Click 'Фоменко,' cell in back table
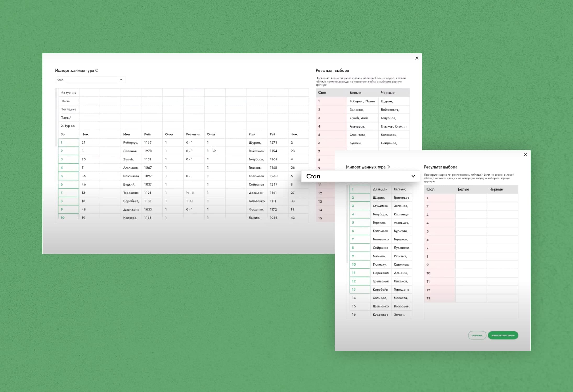The height and width of the screenshot is (392, 573). tap(257, 210)
